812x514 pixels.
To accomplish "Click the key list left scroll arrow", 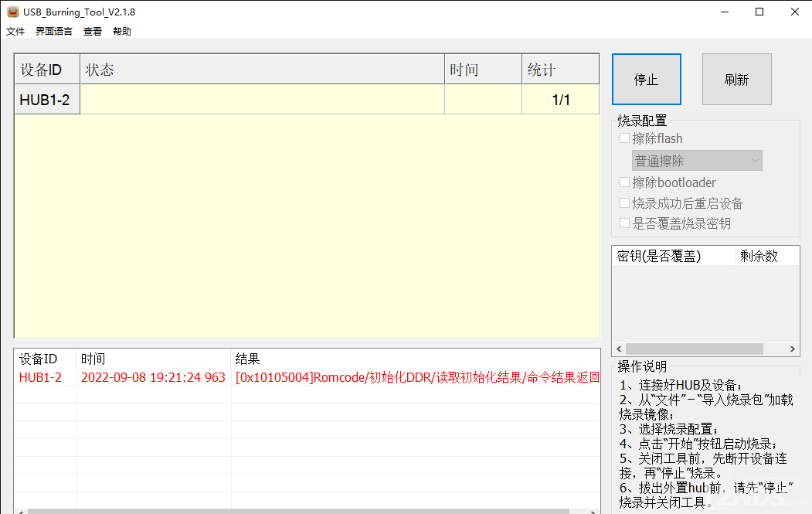I will click(x=617, y=349).
